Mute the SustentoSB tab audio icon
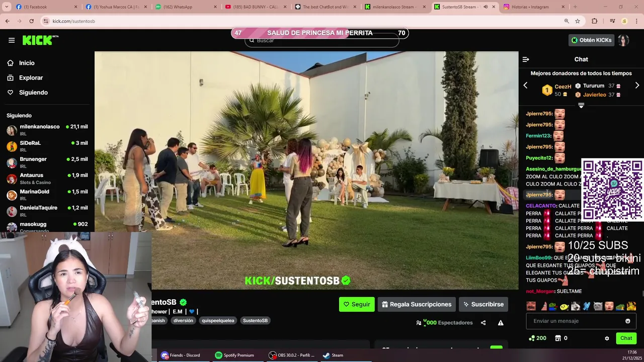This screenshot has height=362, width=644. pyautogui.click(x=486, y=7)
